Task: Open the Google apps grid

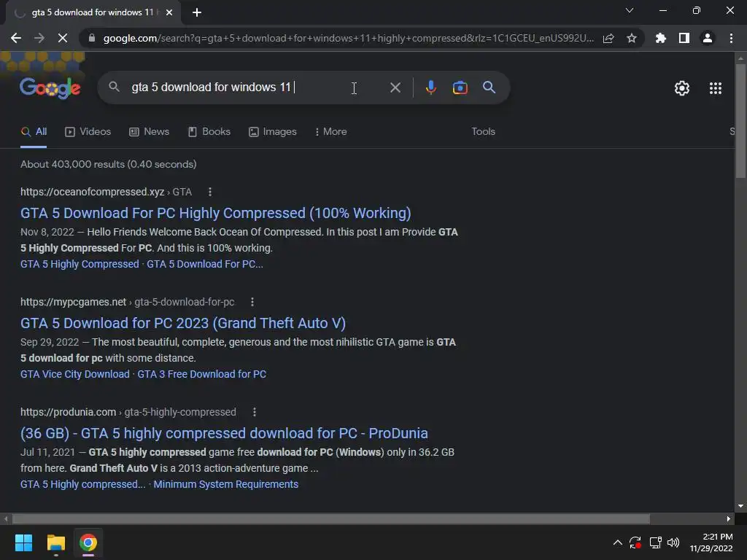Action: coord(716,88)
